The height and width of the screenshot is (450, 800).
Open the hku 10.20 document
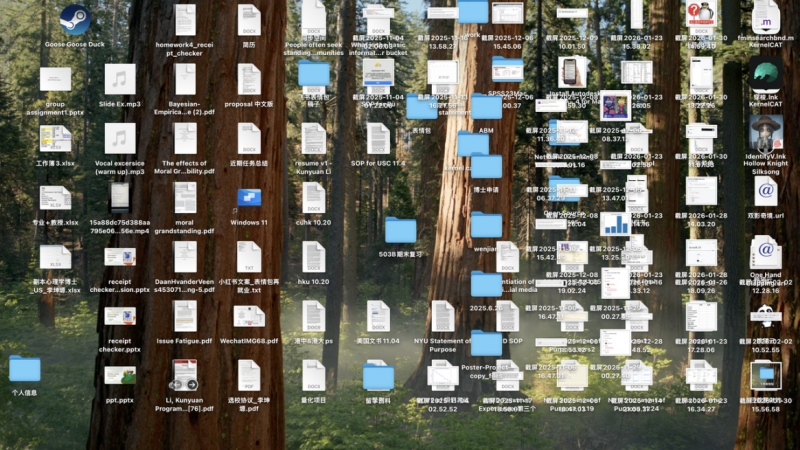pos(314,257)
